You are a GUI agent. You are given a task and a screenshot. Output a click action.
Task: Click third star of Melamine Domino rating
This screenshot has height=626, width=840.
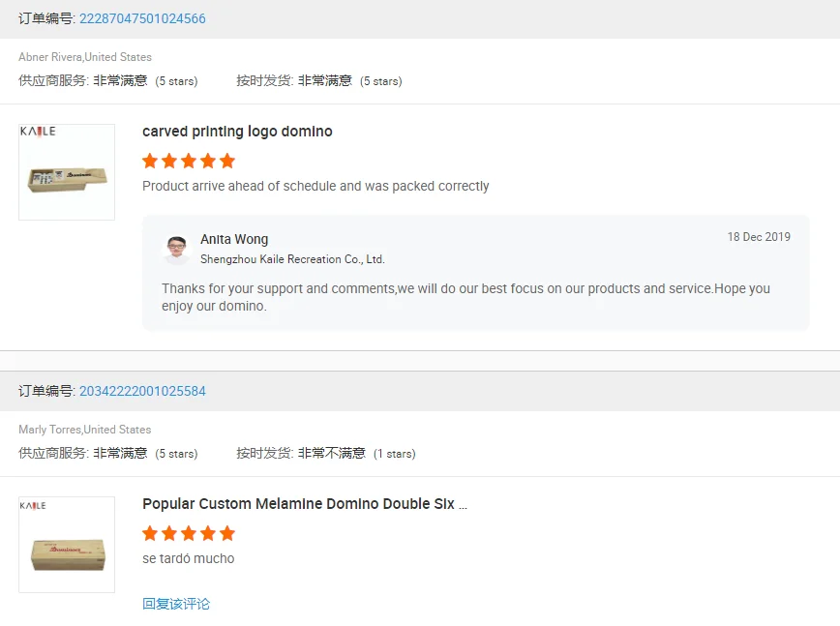(189, 533)
